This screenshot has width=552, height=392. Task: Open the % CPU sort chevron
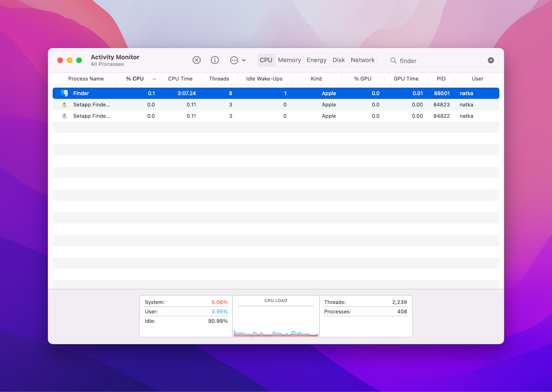(x=154, y=79)
